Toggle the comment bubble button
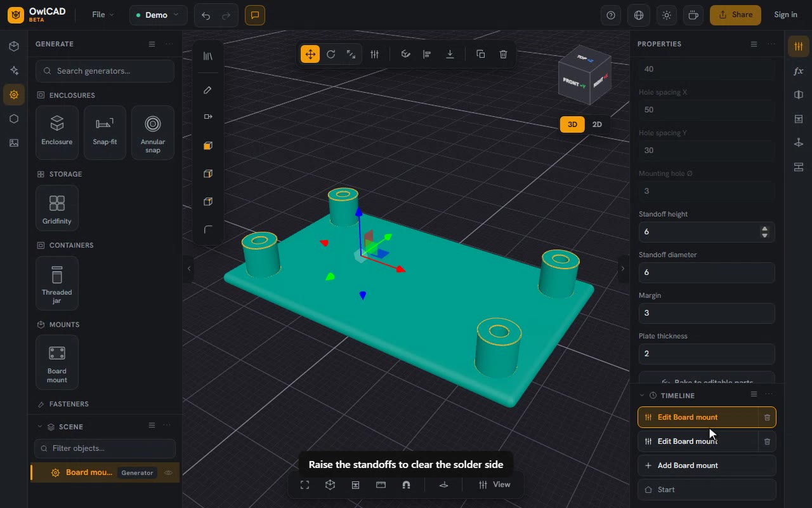The image size is (812, 508). coord(255,15)
